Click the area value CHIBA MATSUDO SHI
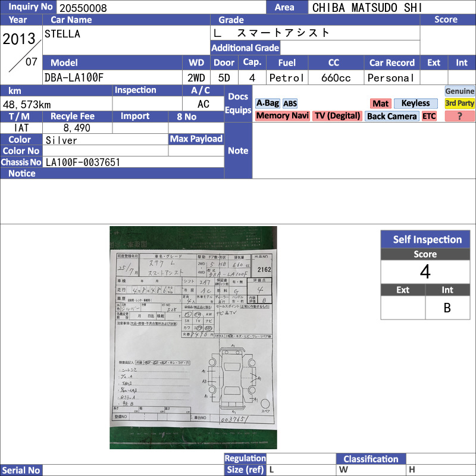The image size is (476, 476). (367, 8)
